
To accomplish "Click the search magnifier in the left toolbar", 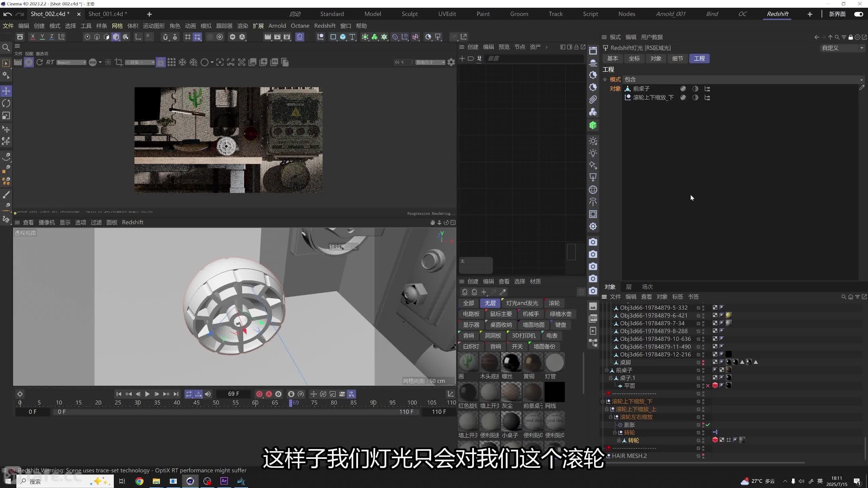I will click(6, 47).
